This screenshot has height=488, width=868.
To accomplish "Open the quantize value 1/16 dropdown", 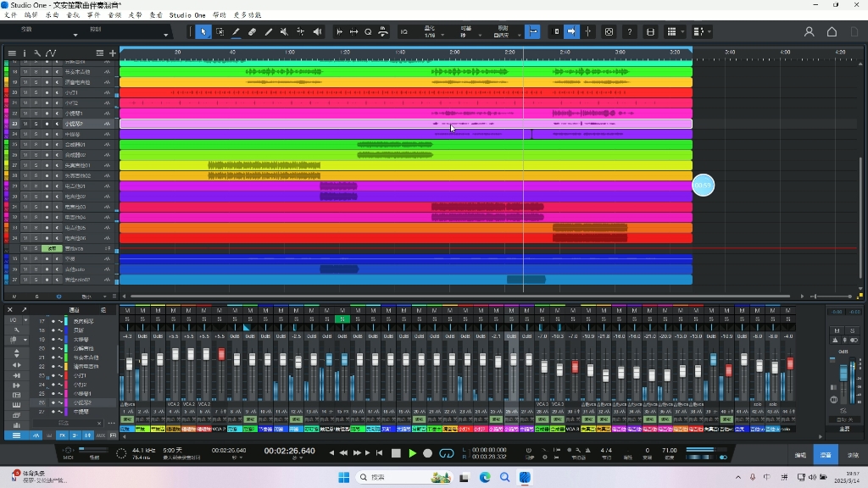I will (442, 36).
